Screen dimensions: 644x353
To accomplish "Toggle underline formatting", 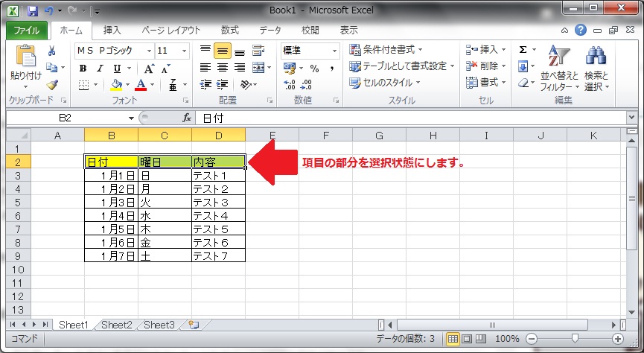I will (117, 69).
